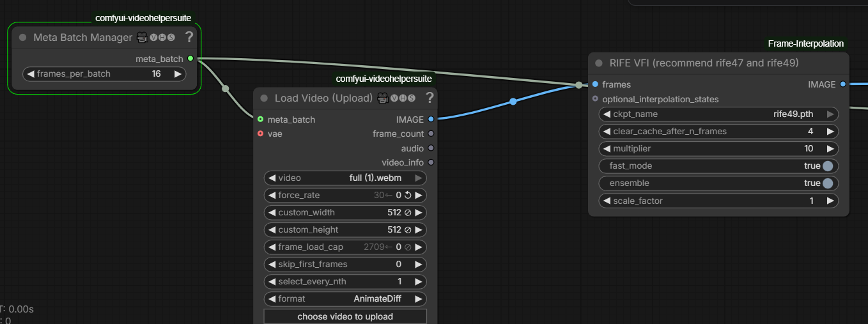Click the audio output port
Image resolution: width=868 pixels, height=324 pixels.
pos(431,148)
